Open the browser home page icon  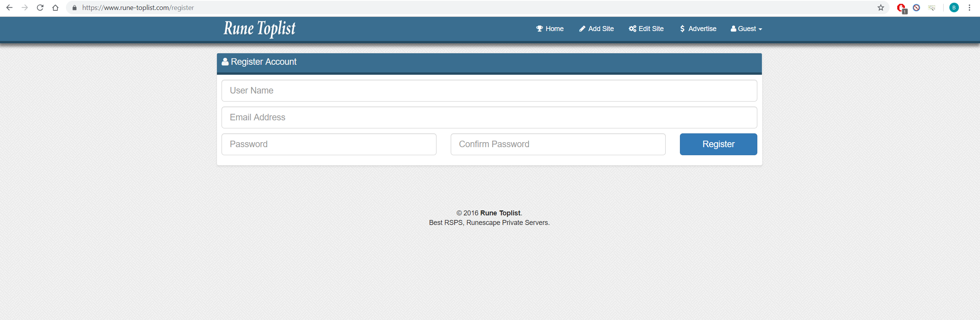coord(56,8)
